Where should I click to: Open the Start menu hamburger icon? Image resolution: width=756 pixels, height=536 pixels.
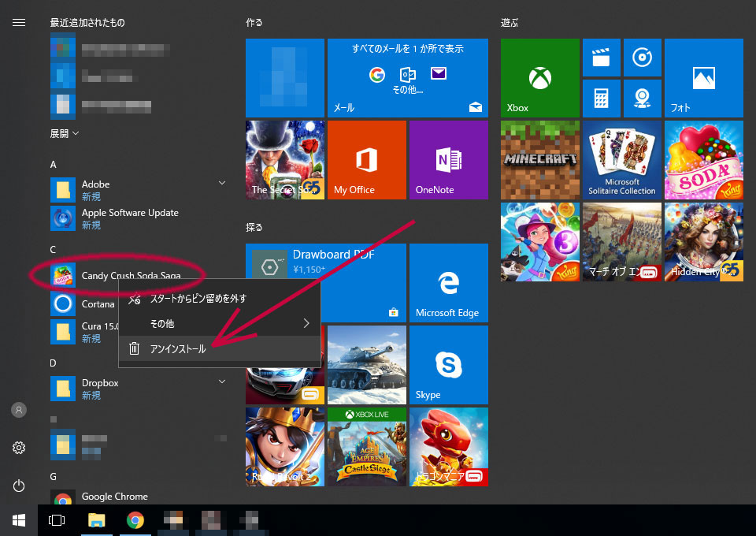(x=19, y=23)
